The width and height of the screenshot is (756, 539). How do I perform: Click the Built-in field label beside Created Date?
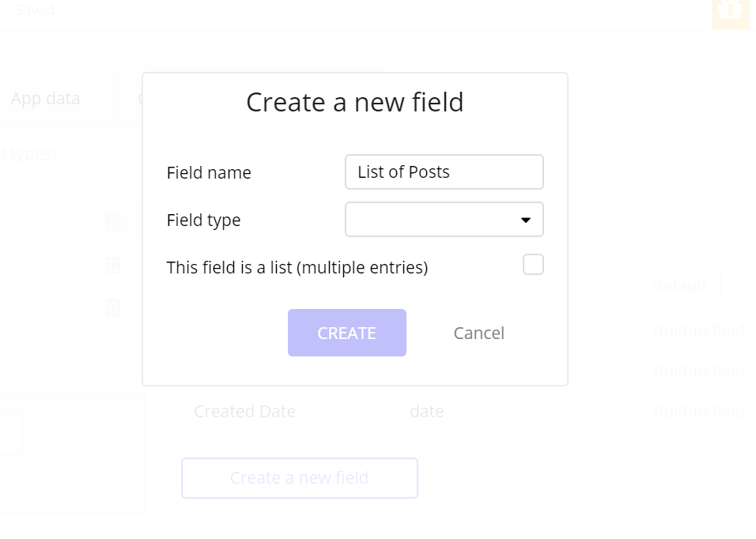pos(698,412)
